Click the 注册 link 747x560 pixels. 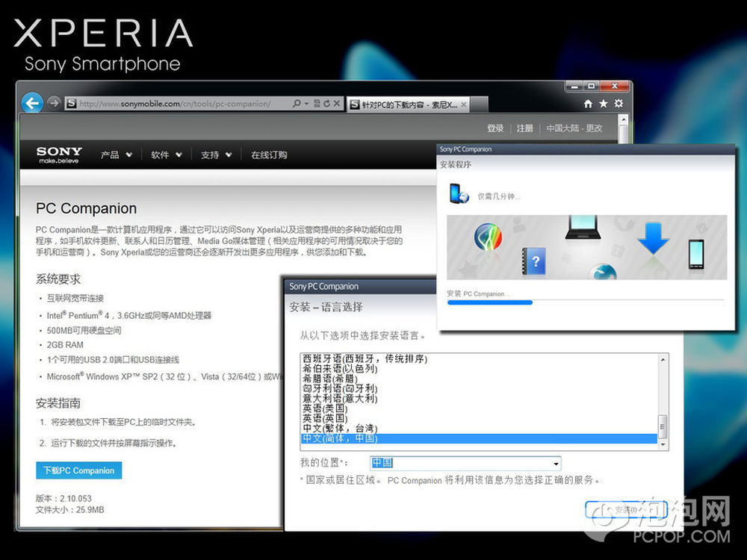coord(525,128)
